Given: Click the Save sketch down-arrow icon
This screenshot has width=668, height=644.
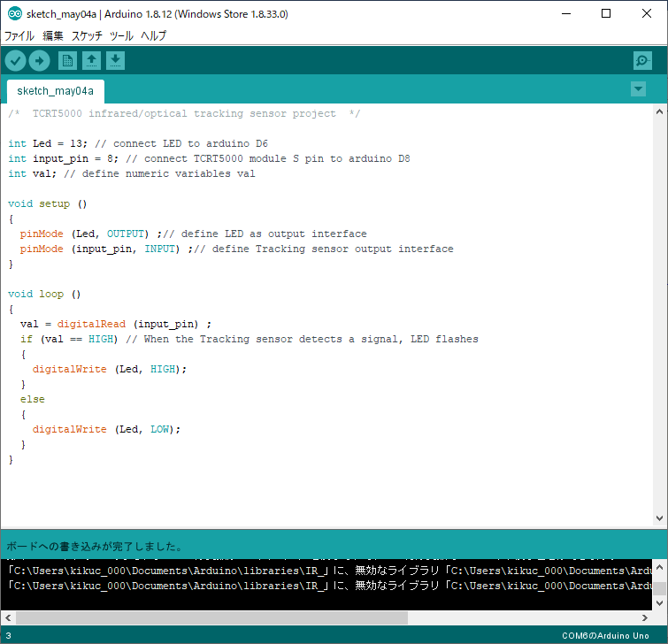Looking at the screenshot, I should [x=116, y=60].
